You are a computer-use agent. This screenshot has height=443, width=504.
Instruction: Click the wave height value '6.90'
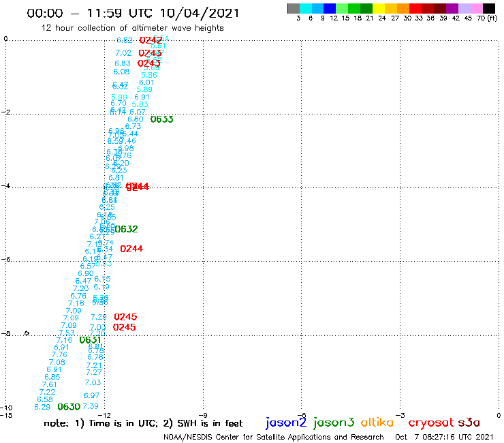click(86, 273)
